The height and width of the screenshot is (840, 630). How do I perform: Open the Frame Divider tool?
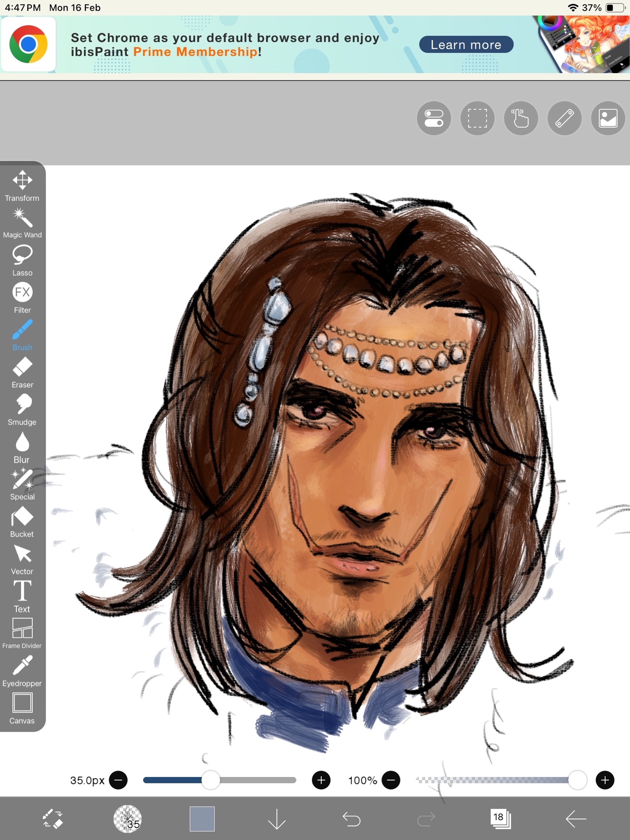tap(22, 633)
